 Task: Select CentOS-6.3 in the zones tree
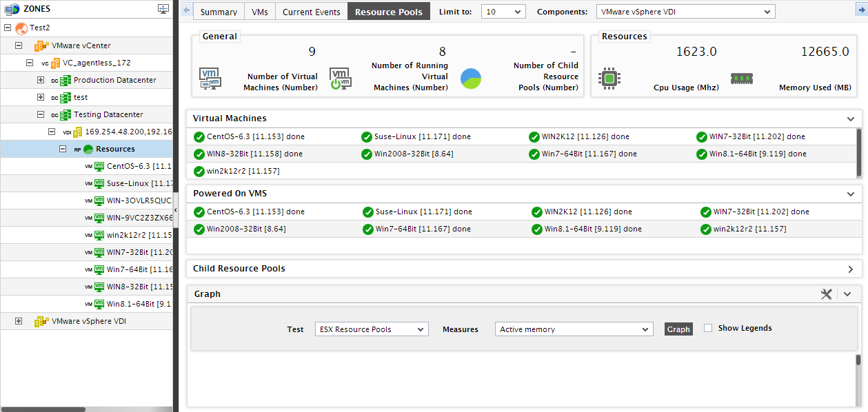pyautogui.click(x=139, y=166)
